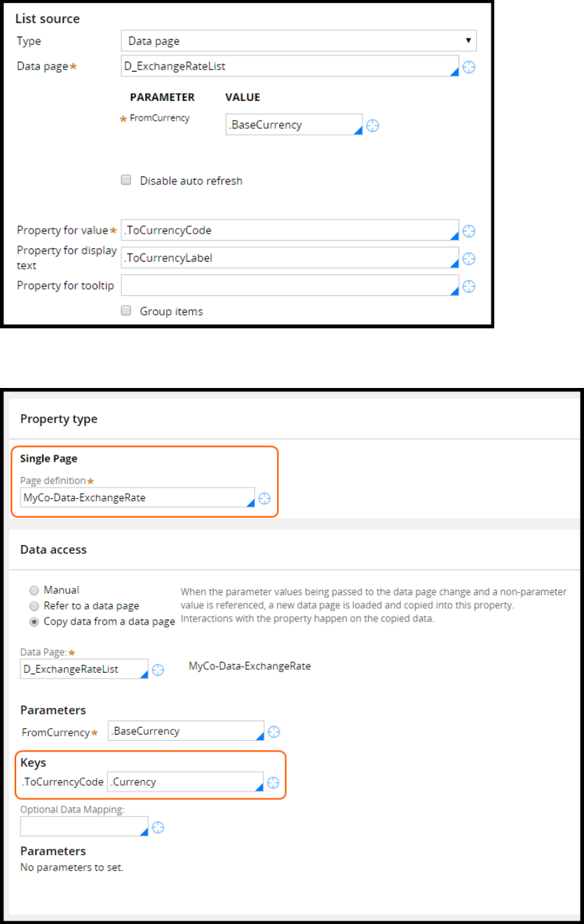This screenshot has height=924, width=584.
Task: Open rule icon next to .BaseCurrency value field
Action: [373, 126]
